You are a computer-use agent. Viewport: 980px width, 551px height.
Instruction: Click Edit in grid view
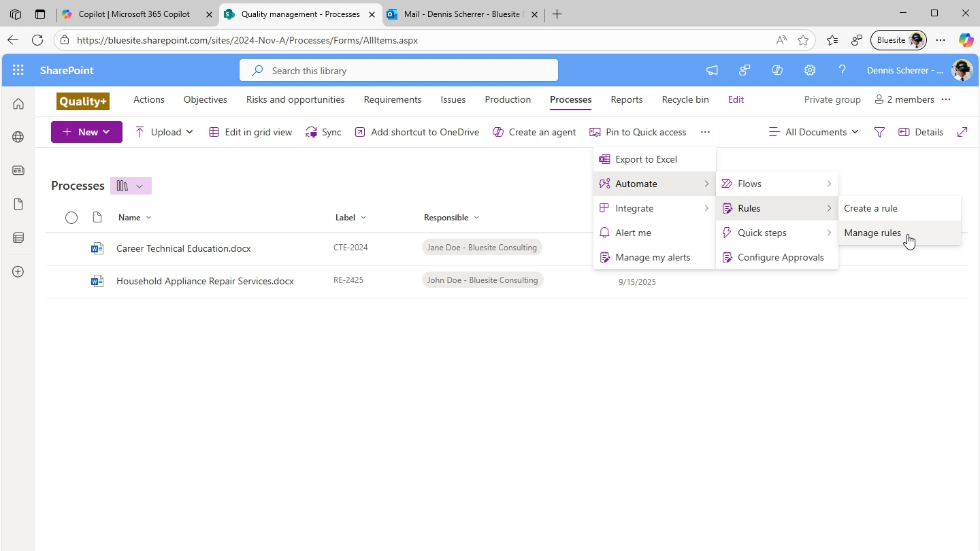point(250,132)
